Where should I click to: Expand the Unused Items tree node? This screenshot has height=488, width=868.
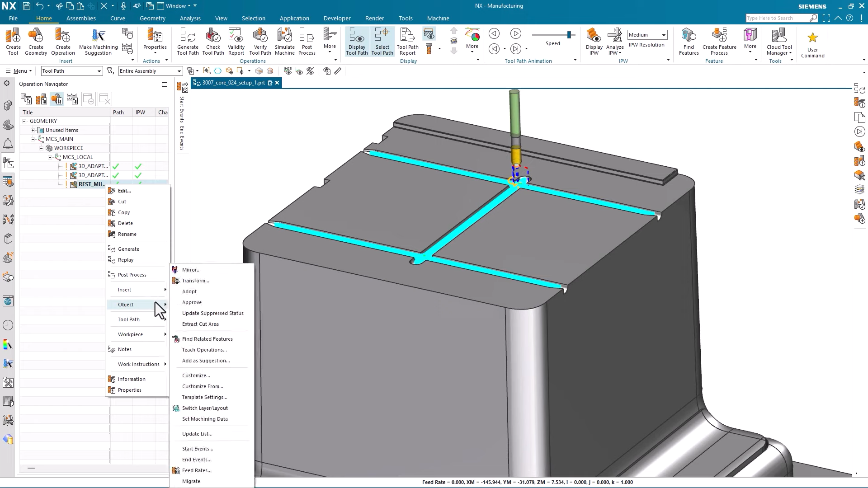pyautogui.click(x=33, y=130)
